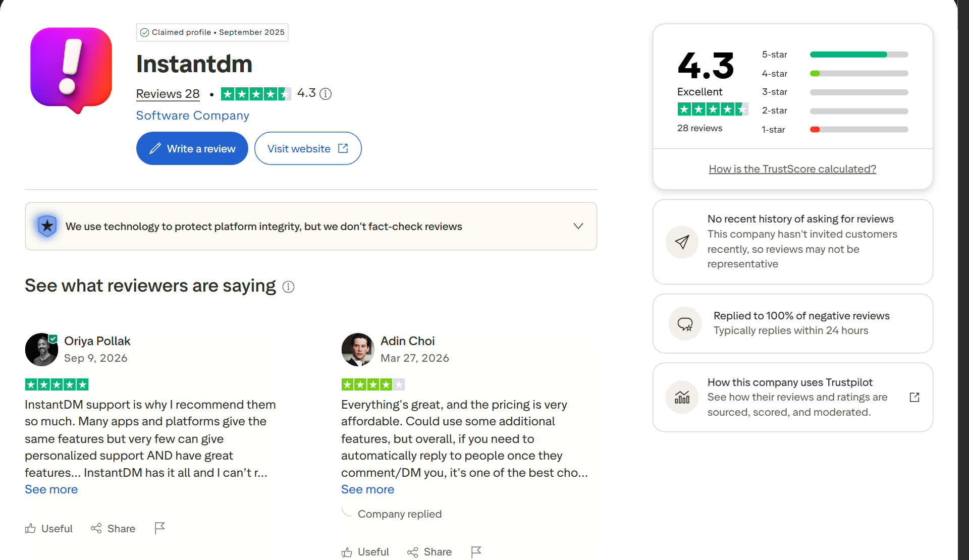This screenshot has height=560, width=969.
Task: Click How this company uses Trustpilot heading
Action: click(x=790, y=382)
